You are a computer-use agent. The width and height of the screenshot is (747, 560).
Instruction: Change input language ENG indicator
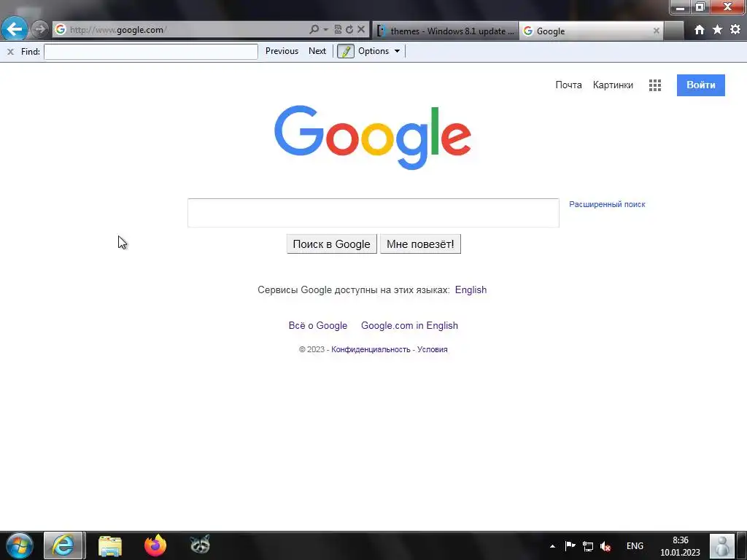(635, 545)
